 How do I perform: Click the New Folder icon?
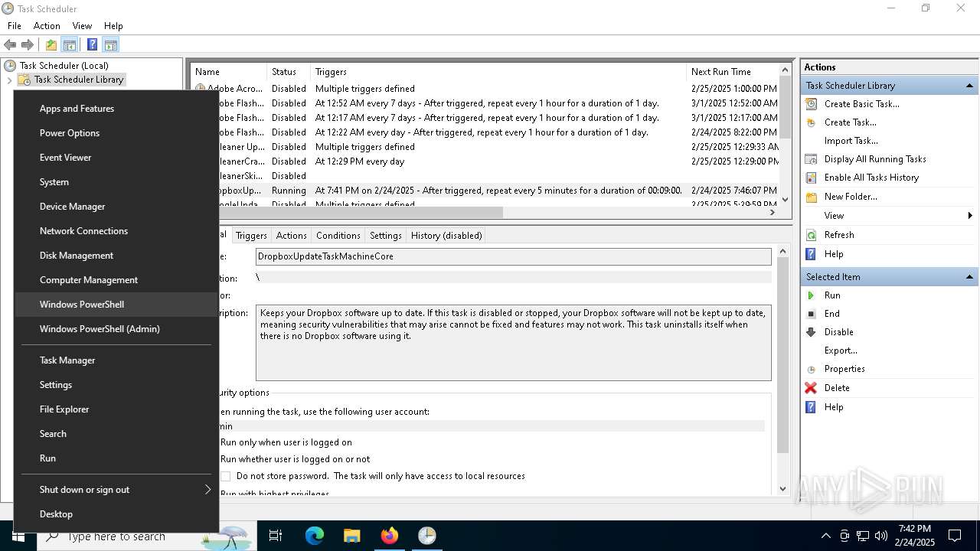click(811, 197)
